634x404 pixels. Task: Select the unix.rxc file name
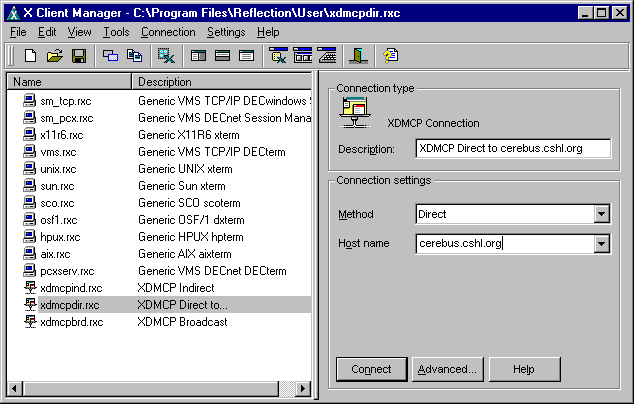pos(58,169)
